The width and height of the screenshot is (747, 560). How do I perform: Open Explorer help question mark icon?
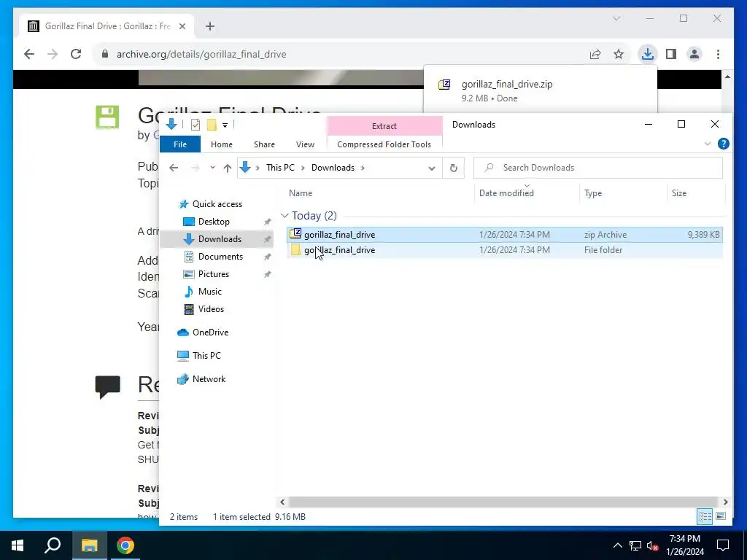pyautogui.click(x=723, y=144)
